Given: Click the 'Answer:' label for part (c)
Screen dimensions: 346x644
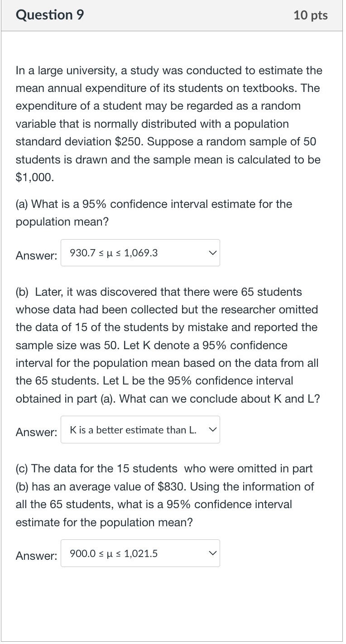Looking at the screenshot, I should click(x=36, y=556).
